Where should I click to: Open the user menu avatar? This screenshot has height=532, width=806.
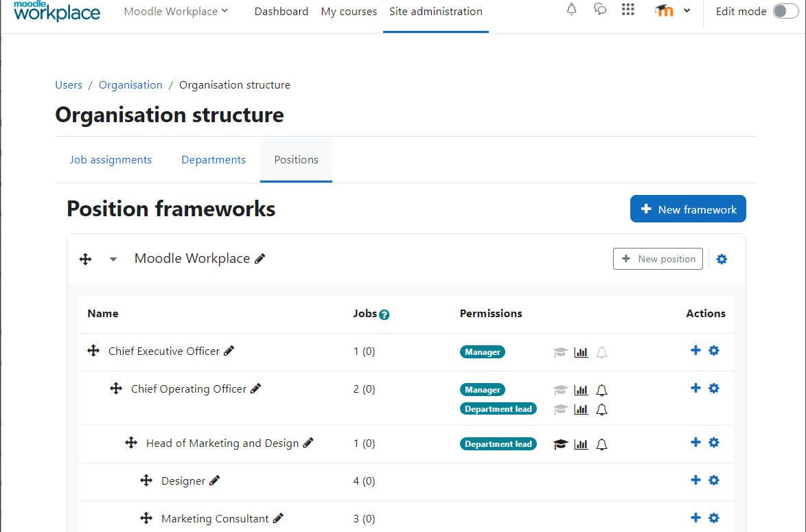tap(664, 10)
